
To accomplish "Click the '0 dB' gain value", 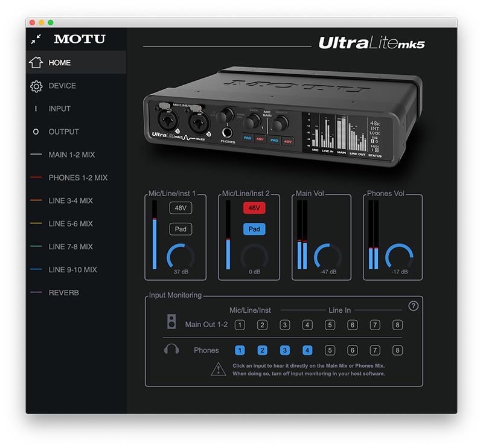I will [254, 272].
